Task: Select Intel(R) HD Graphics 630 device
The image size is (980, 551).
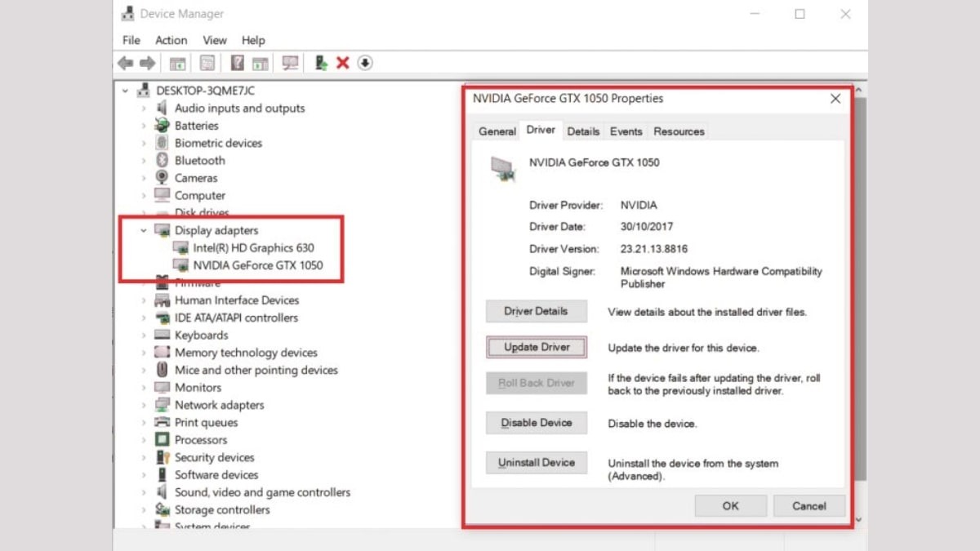Action: [x=253, y=248]
